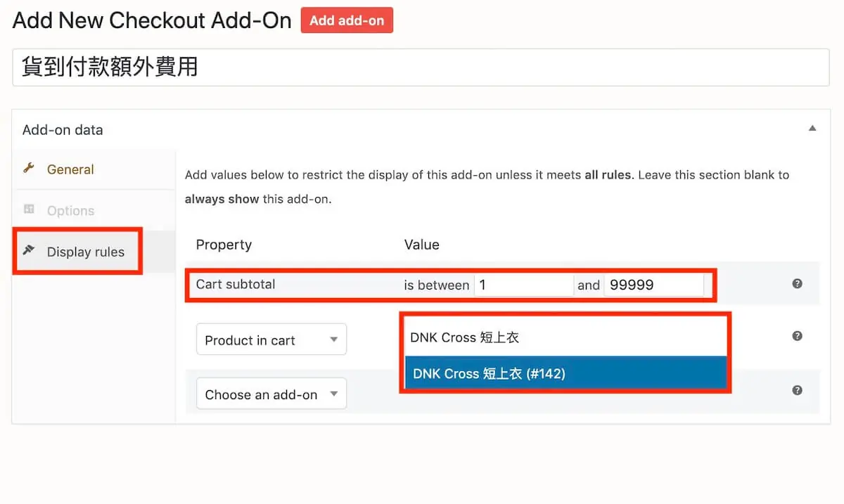The height and width of the screenshot is (504, 844).
Task: Click the add-on title field 貨到付款額外費用
Action: [x=421, y=67]
